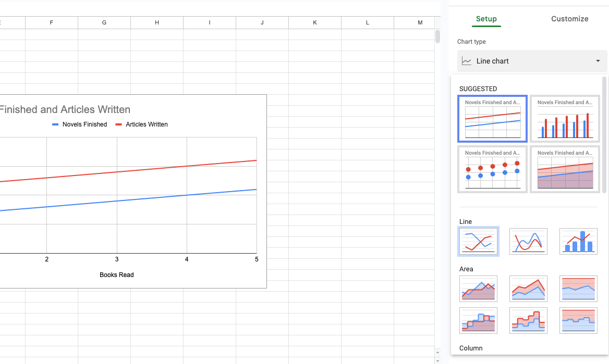Select the 100% stacked area chart icon
The width and height of the screenshot is (609, 364).
(578, 288)
